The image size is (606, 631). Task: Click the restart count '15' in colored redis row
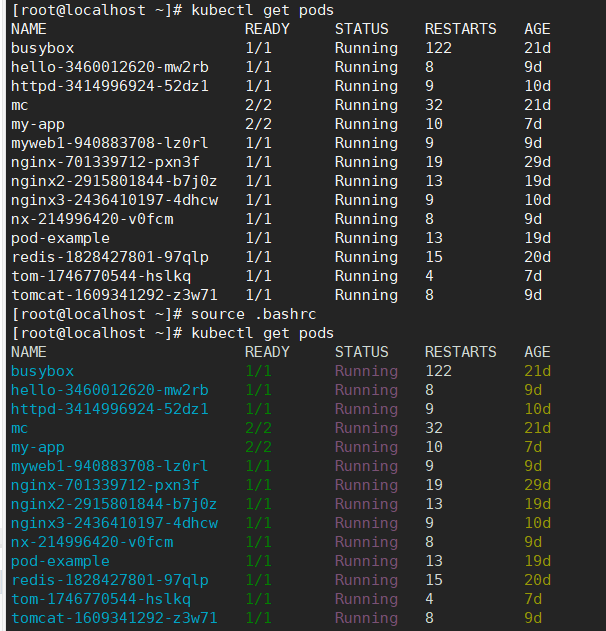[434, 580]
